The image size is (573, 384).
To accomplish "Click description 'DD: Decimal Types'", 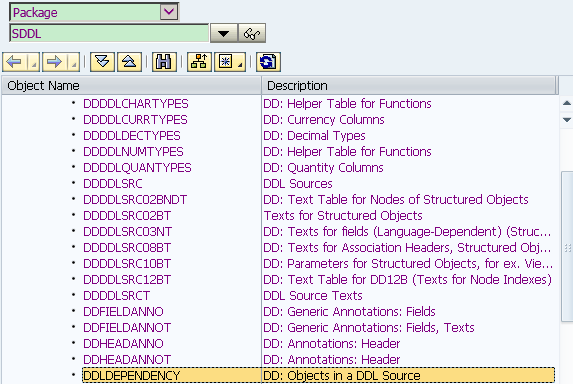I will click(314, 136).
